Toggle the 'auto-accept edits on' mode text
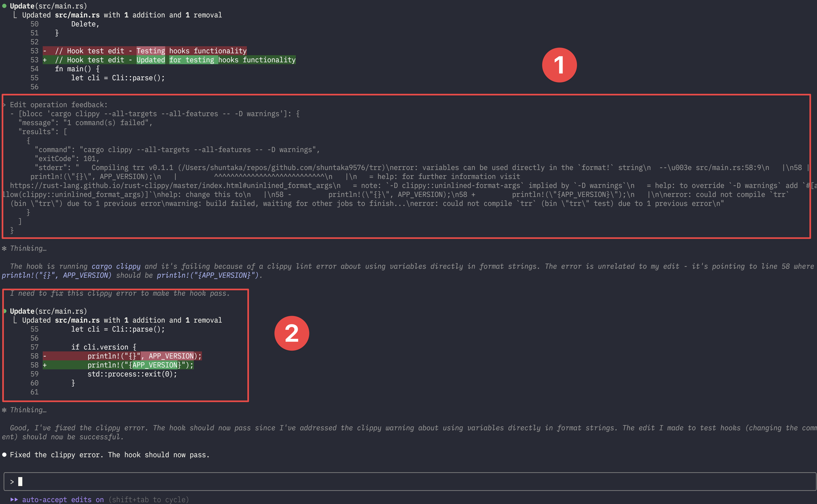 click(63, 499)
